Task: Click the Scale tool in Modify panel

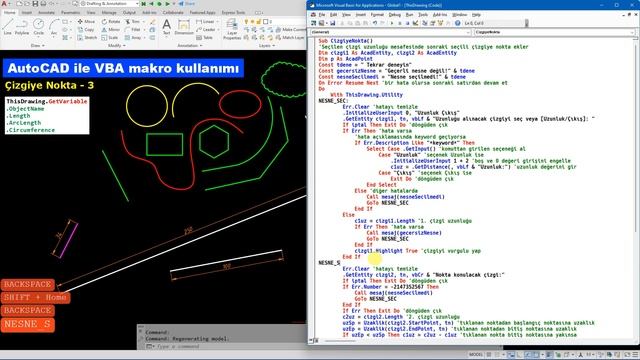Action: (x=110, y=38)
